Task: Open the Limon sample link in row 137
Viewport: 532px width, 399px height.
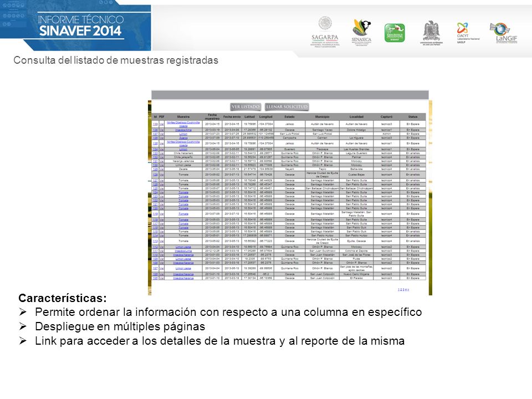Action: click(x=183, y=134)
